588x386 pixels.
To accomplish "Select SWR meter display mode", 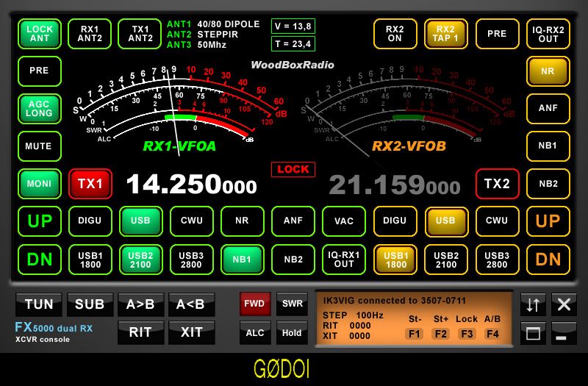I will (x=292, y=304).
